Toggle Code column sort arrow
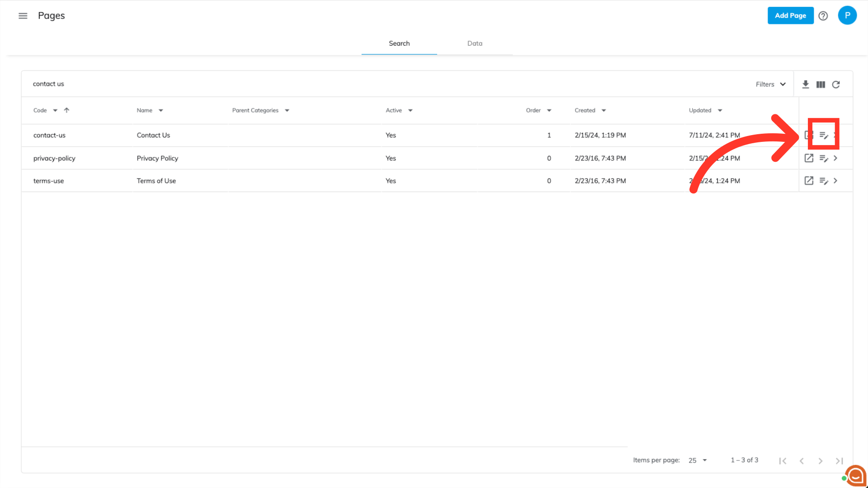Screen dimensions: 868x488 click(66, 110)
